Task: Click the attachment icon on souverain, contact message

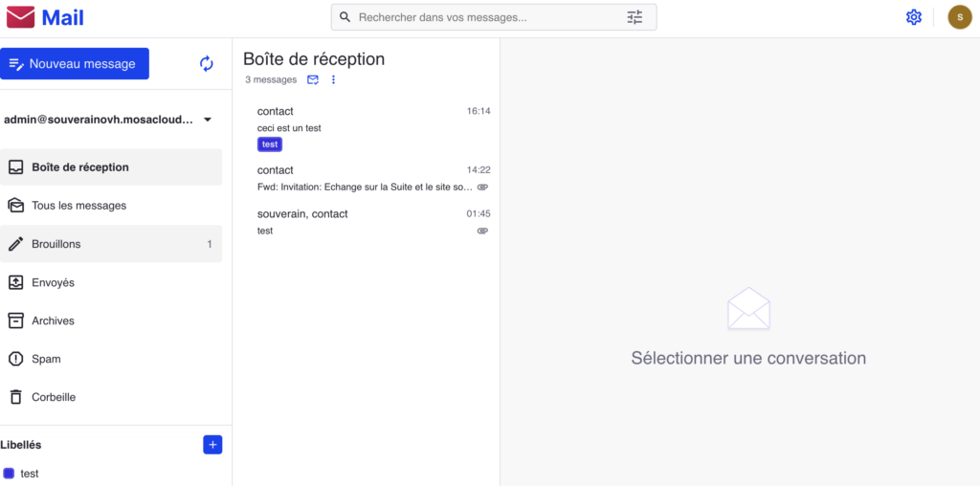Action: [482, 231]
